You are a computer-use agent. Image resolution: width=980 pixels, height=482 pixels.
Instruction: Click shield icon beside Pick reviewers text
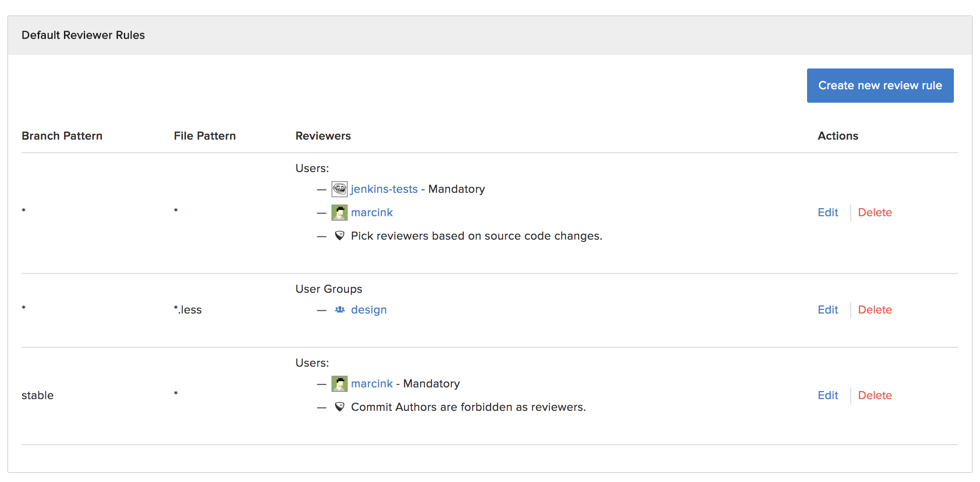pyautogui.click(x=340, y=236)
